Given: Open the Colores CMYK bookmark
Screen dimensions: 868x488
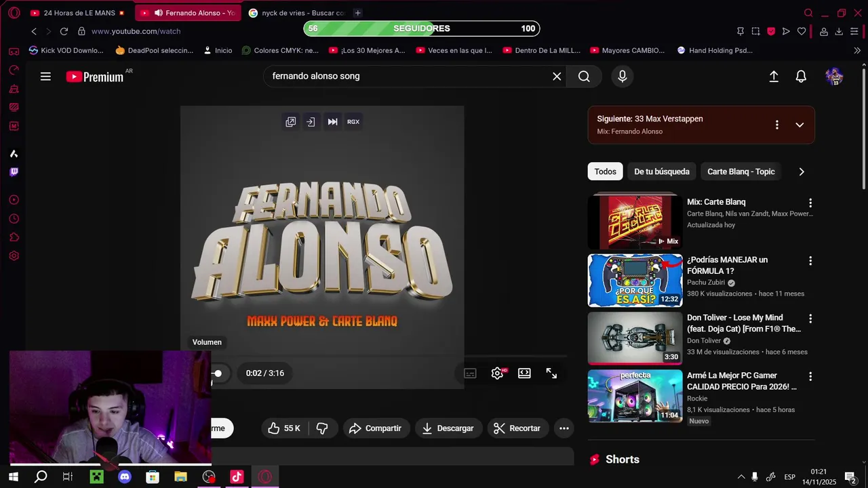Looking at the screenshot, I should (280, 50).
